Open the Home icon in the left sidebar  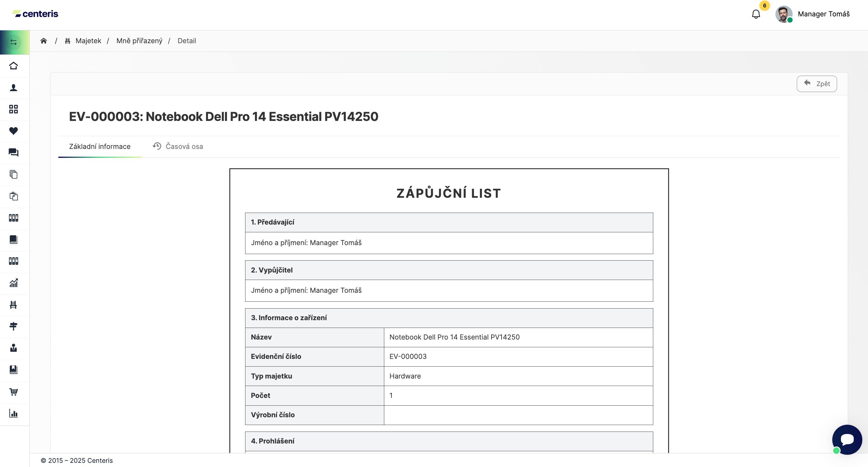tap(13, 66)
